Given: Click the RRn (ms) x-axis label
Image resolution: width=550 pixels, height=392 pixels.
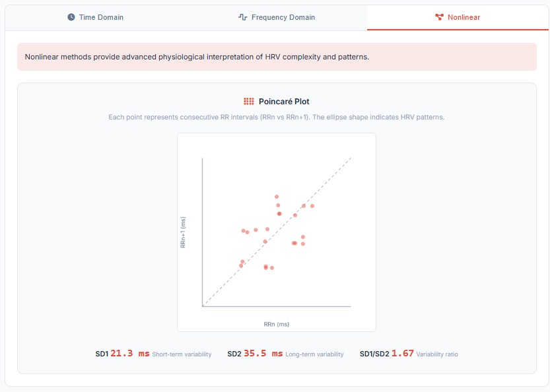Looking at the screenshot, I should 277,324.
